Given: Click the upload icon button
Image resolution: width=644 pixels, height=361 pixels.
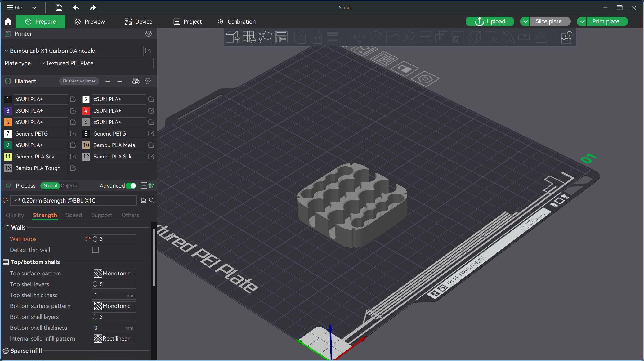Looking at the screenshot, I should (479, 21).
